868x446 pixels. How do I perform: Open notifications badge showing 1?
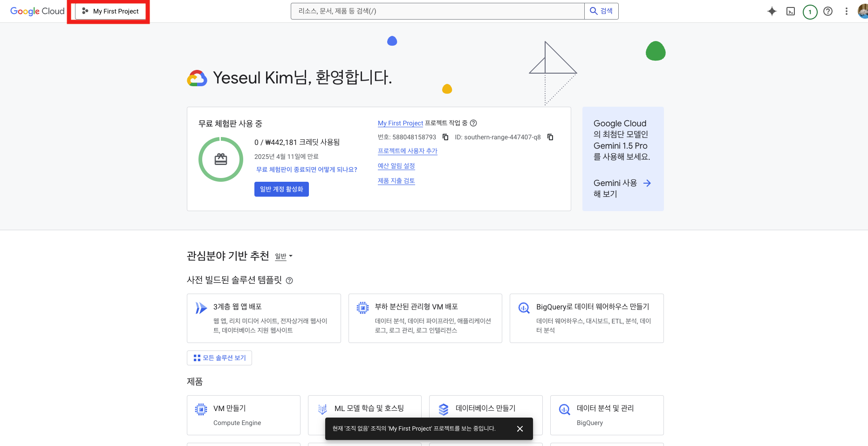coord(810,12)
